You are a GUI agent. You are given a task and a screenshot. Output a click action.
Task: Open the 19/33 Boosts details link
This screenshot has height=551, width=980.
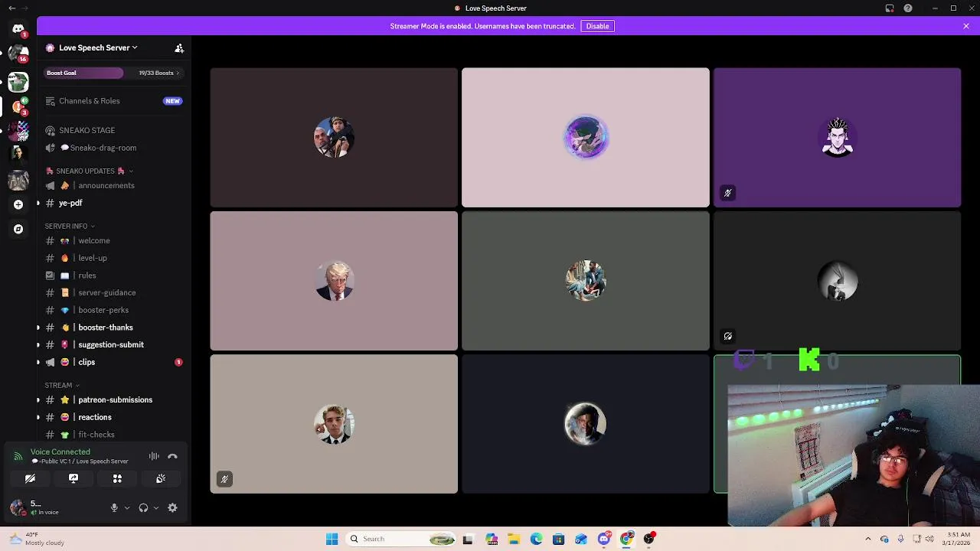(x=158, y=73)
